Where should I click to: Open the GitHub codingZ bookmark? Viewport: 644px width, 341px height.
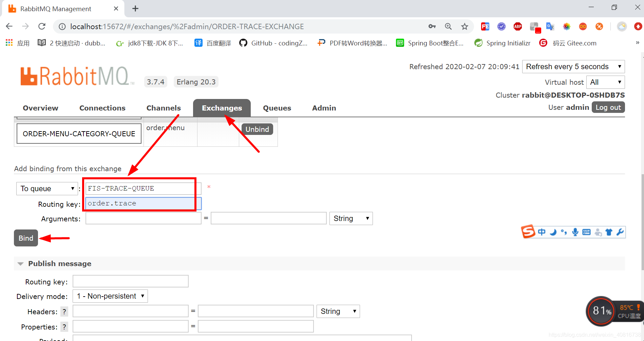click(x=273, y=43)
